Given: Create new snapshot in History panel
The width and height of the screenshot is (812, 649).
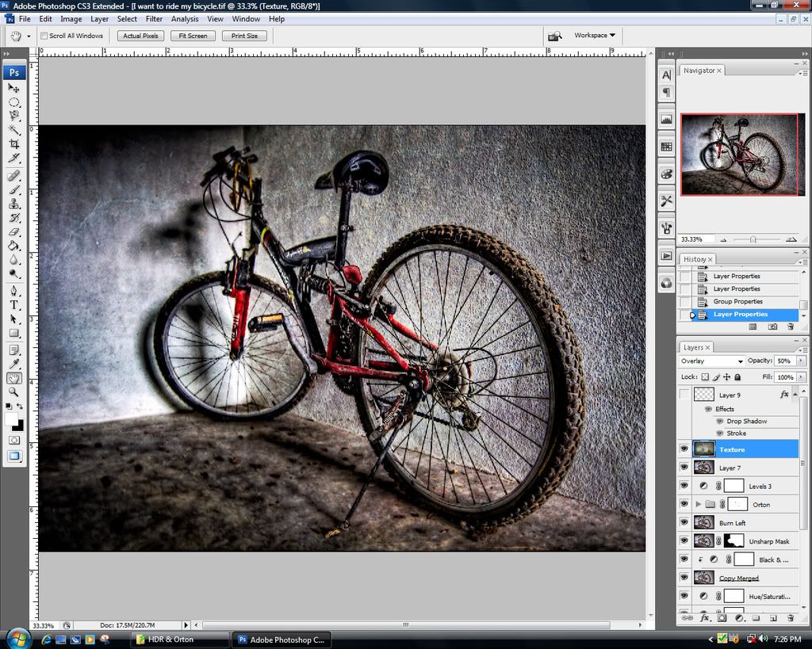Looking at the screenshot, I should tap(772, 326).
